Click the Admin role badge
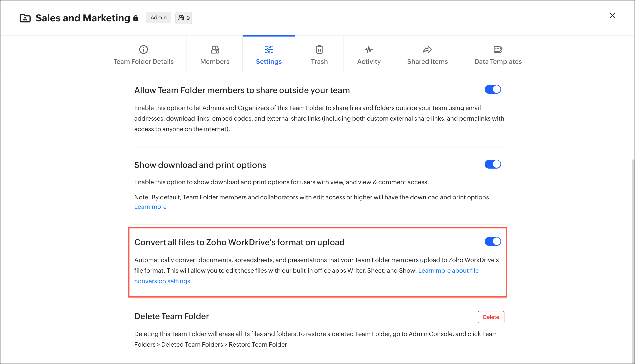 (x=158, y=18)
